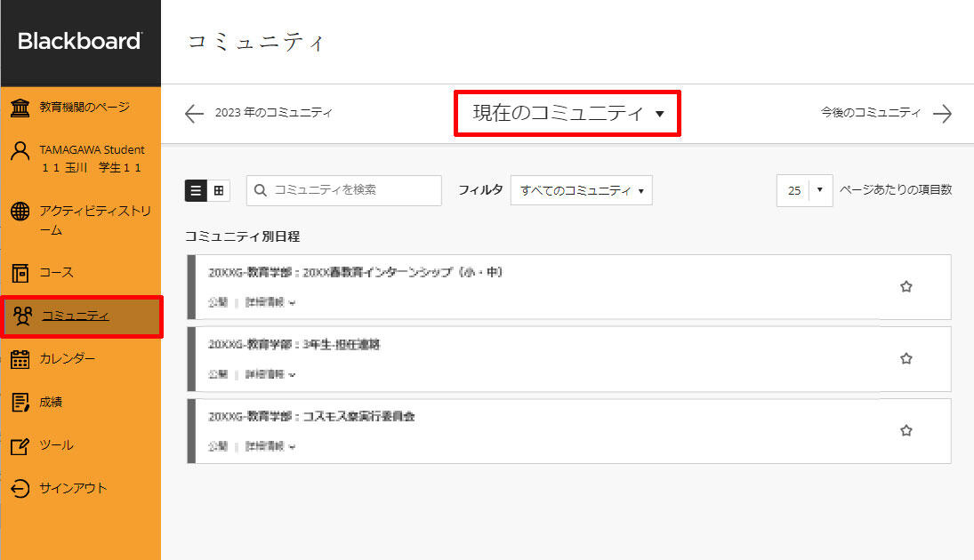Open the 成績 grades icon
The height and width of the screenshot is (560, 974).
pos(20,403)
